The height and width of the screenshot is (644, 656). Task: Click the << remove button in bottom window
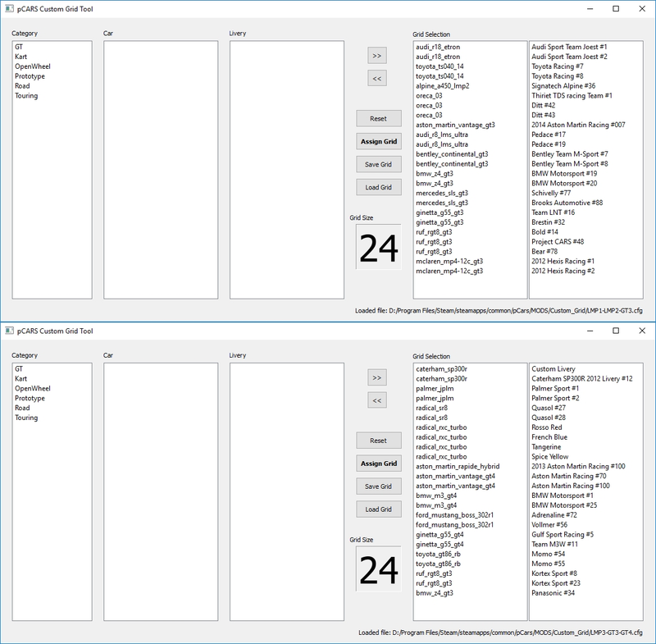(377, 400)
